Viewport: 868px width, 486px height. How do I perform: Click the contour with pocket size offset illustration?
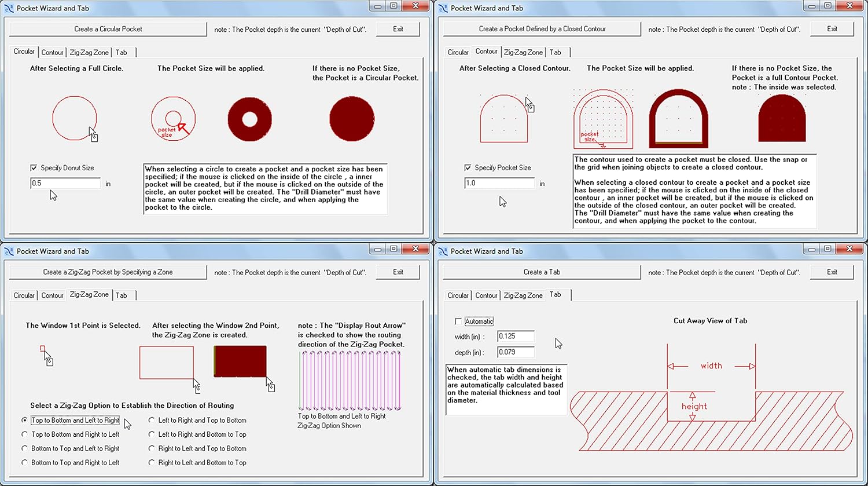click(x=603, y=119)
